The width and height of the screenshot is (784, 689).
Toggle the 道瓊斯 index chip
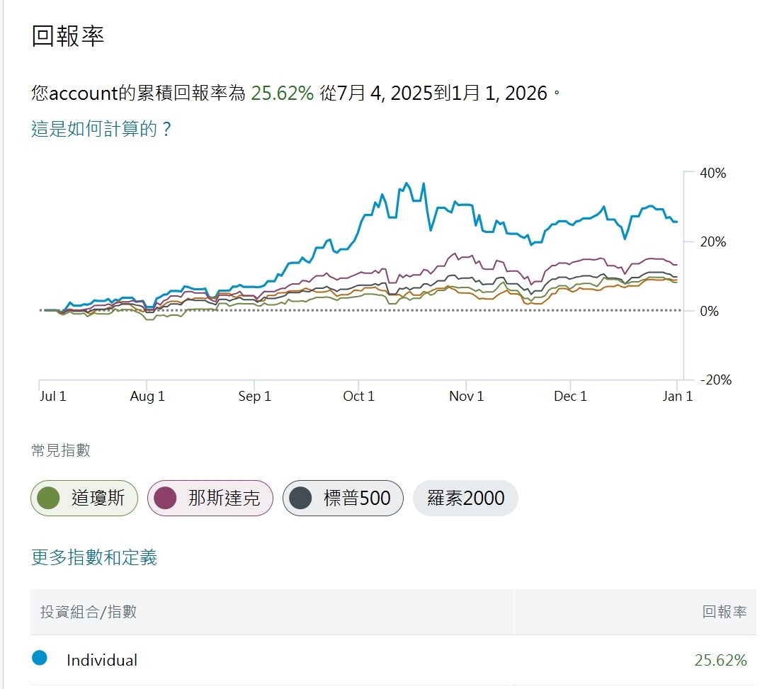(x=84, y=498)
